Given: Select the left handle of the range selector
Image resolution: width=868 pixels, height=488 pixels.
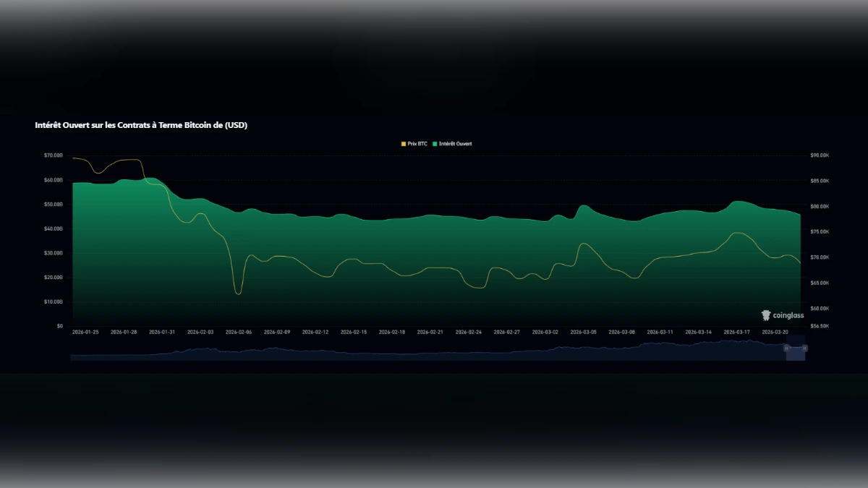Looking at the screenshot, I should 786,348.
